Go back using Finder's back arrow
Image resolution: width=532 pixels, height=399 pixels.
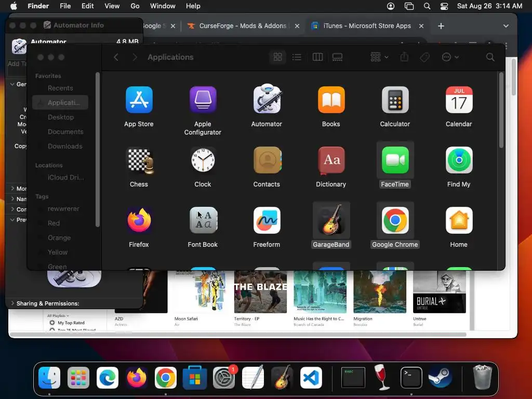pyautogui.click(x=116, y=57)
